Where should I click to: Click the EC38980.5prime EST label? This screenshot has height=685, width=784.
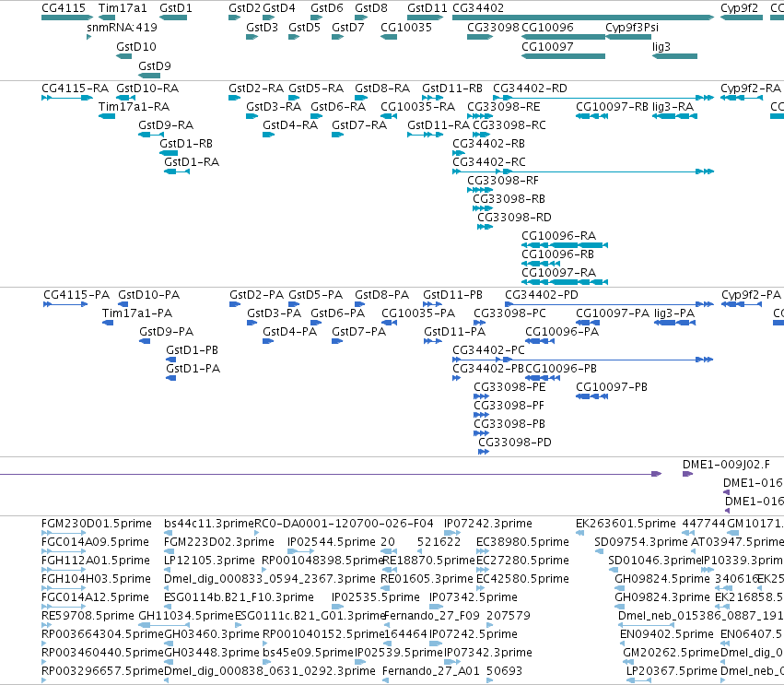[x=522, y=542]
